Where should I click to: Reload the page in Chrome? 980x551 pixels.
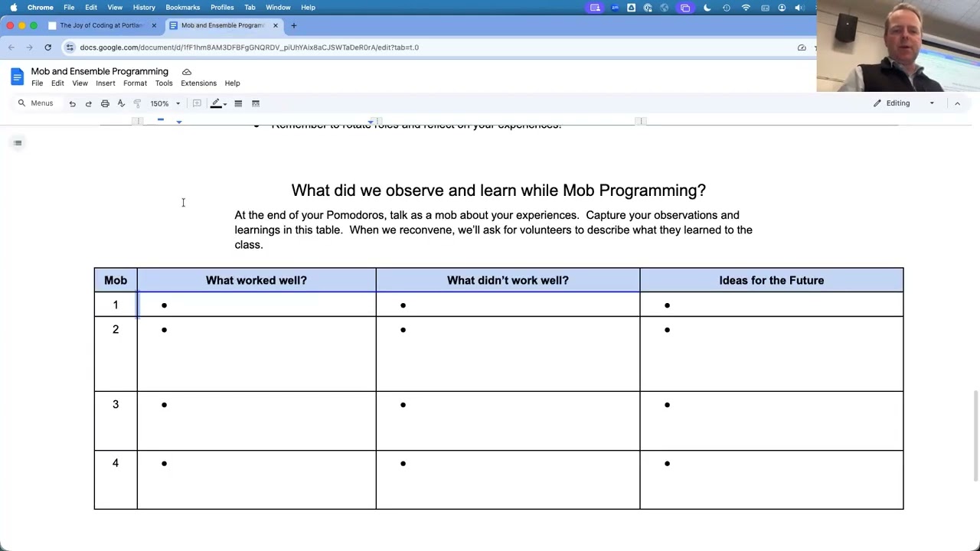coord(47,47)
